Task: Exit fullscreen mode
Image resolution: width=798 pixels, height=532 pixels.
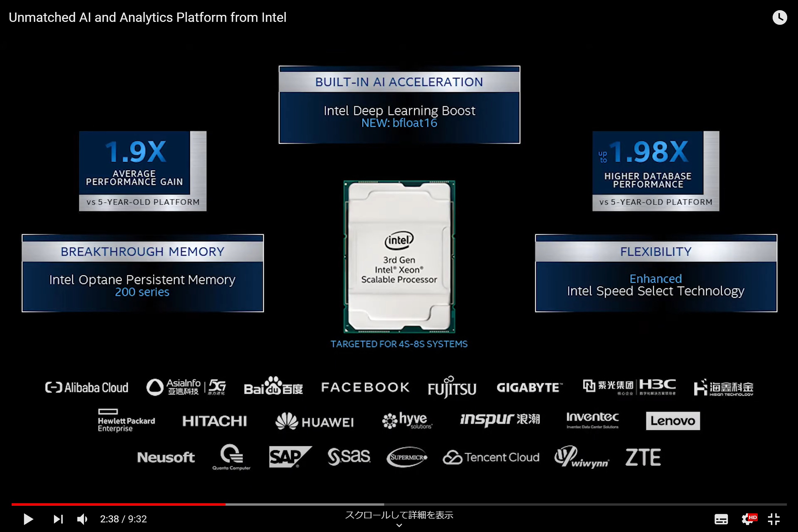Action: click(x=774, y=519)
